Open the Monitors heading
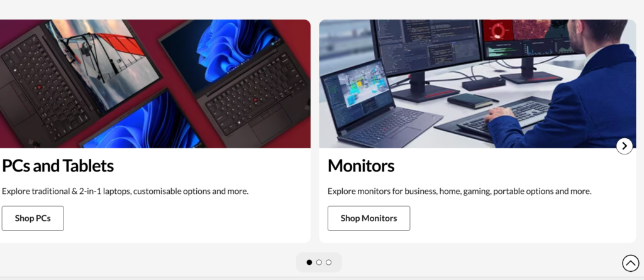Image resolution: width=644 pixels, height=280 pixels. tap(361, 166)
